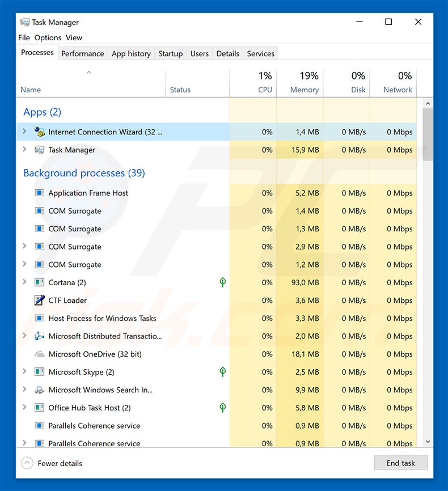Click the 15,9 MB memory value
The image size is (448, 491).
[305, 150]
